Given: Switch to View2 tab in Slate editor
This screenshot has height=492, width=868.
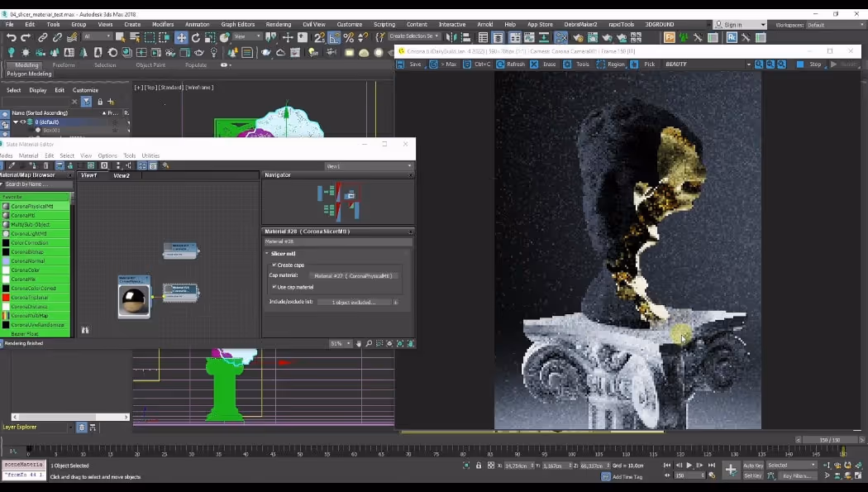Looking at the screenshot, I should click(122, 175).
